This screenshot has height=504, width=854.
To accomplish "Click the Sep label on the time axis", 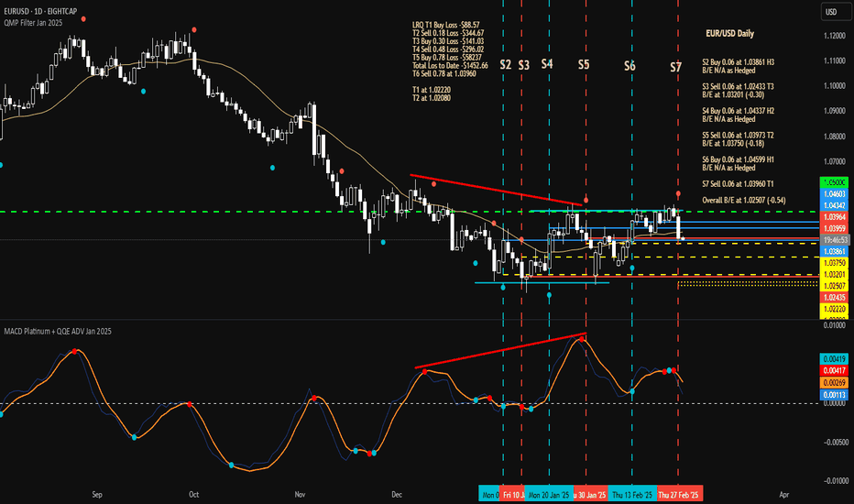I will (x=97, y=495).
